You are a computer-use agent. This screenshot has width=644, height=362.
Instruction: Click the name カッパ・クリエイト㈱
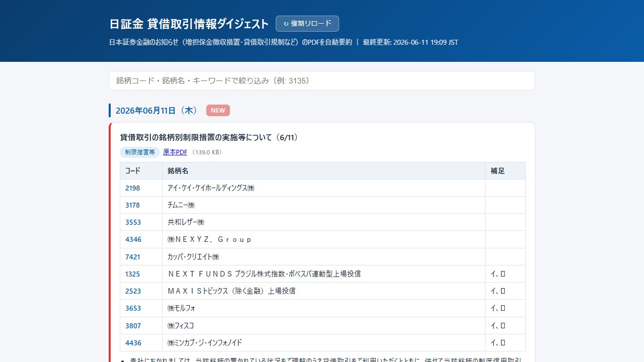[194, 257]
